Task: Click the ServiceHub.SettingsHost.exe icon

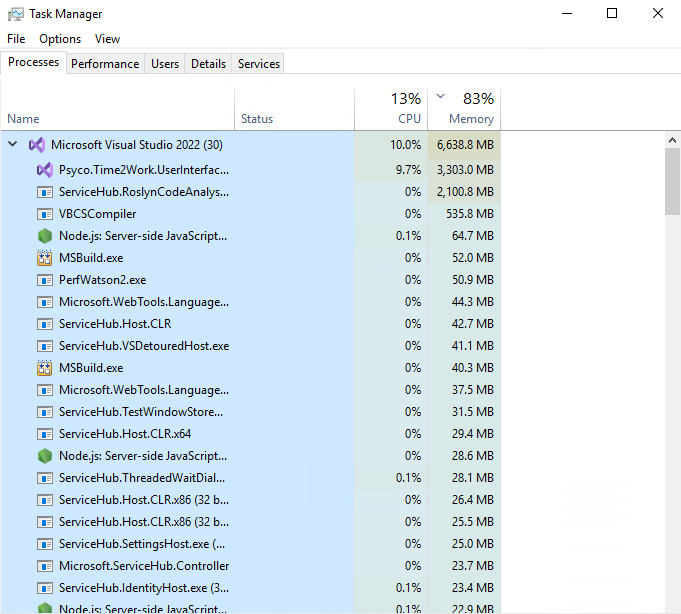Action: pos(45,544)
